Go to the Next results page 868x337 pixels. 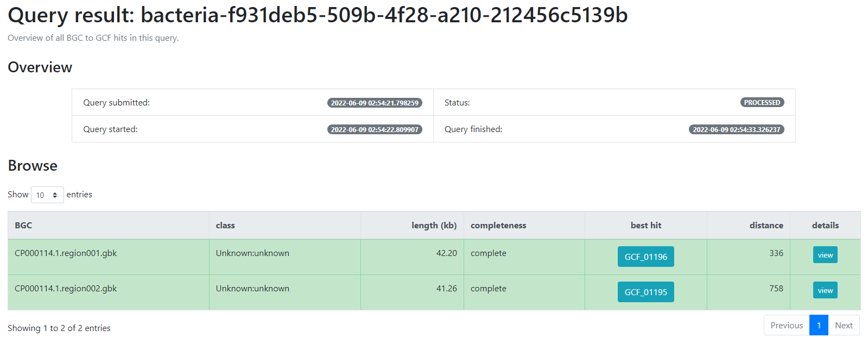[844, 325]
